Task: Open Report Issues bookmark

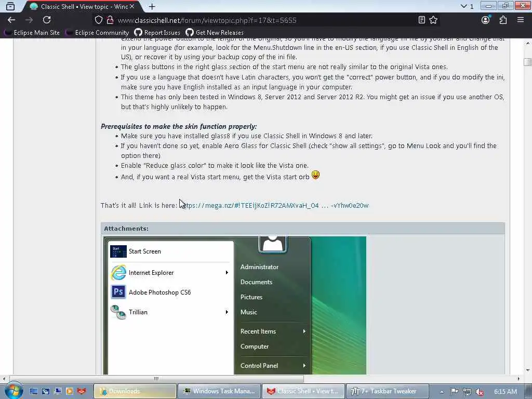Action: point(157,33)
